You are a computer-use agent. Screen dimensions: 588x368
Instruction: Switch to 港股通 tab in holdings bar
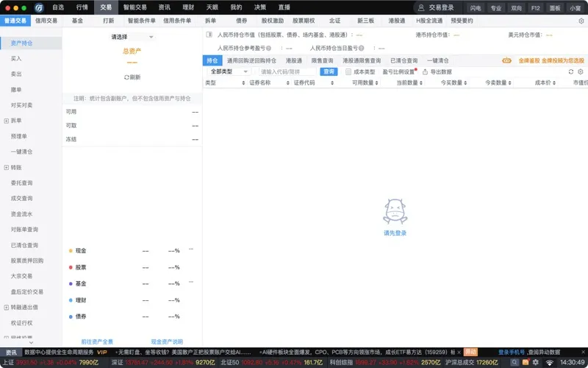293,60
